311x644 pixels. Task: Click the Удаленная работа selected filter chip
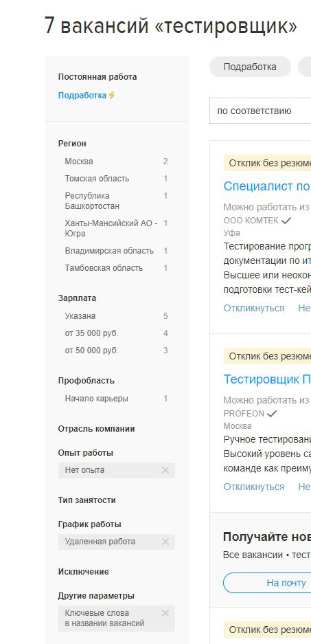click(x=117, y=542)
